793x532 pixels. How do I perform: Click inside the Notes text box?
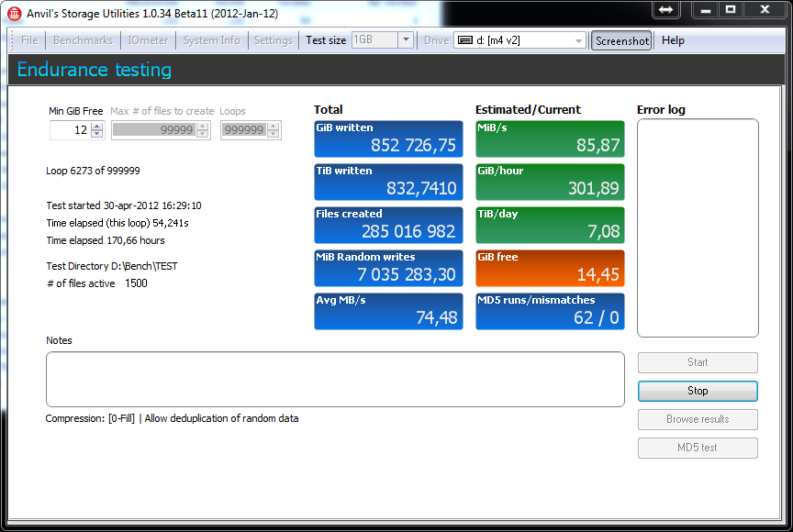335,380
